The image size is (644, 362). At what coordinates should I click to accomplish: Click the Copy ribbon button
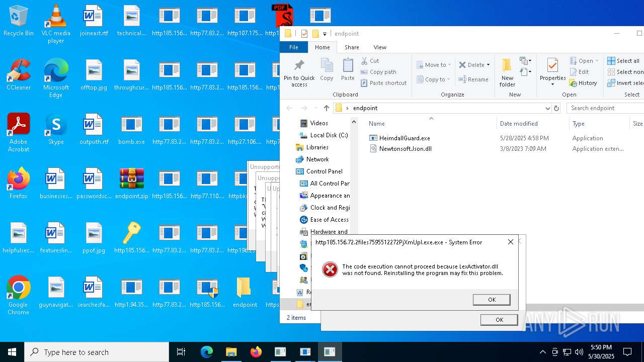327,69
